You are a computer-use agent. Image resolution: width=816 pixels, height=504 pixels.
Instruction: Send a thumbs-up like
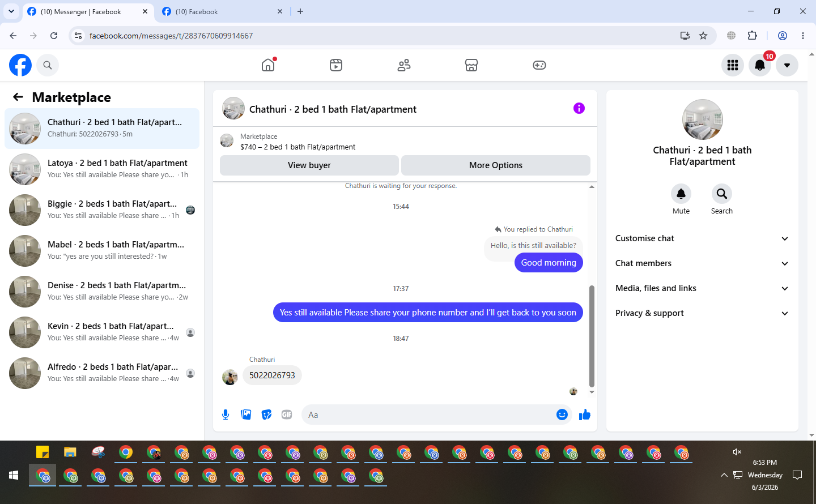pos(585,415)
